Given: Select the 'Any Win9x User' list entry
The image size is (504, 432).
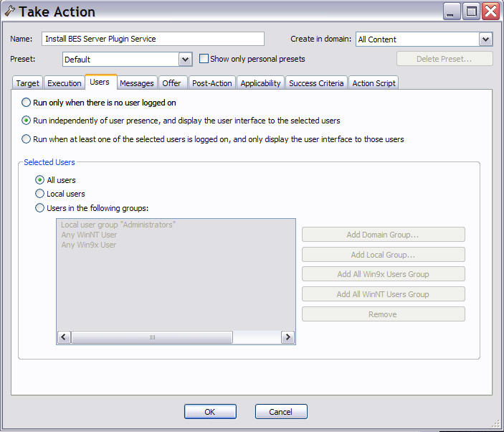Looking at the screenshot, I should pos(89,245).
